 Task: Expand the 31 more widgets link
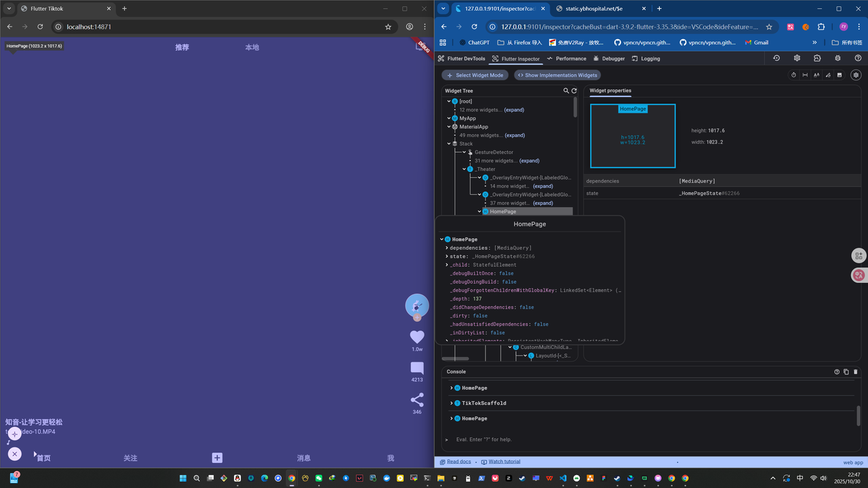(x=529, y=161)
